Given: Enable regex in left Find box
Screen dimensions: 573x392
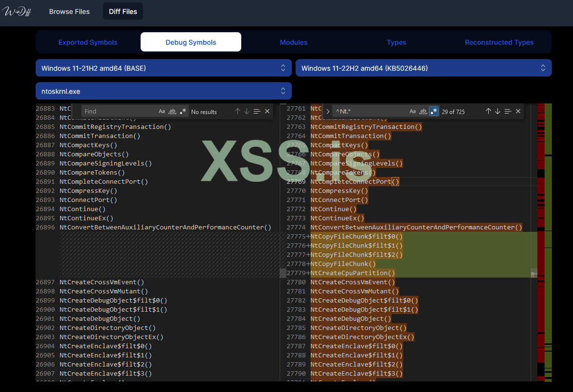Looking at the screenshot, I should point(182,111).
